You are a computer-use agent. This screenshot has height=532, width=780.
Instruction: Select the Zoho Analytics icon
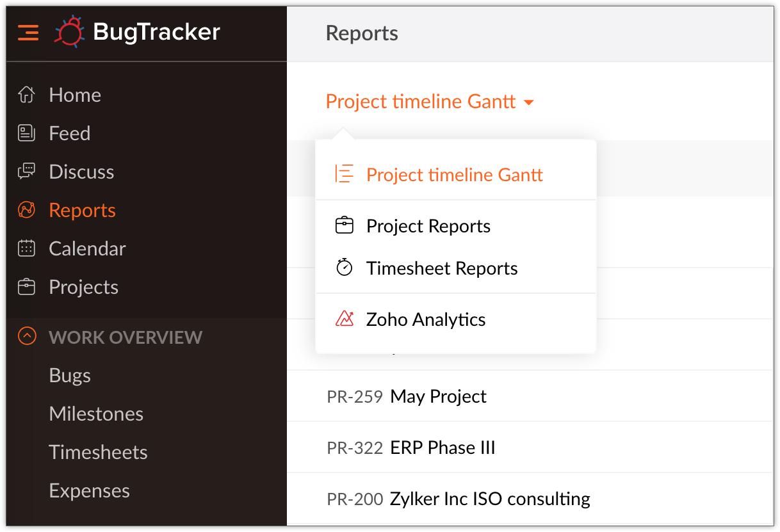pyautogui.click(x=345, y=318)
